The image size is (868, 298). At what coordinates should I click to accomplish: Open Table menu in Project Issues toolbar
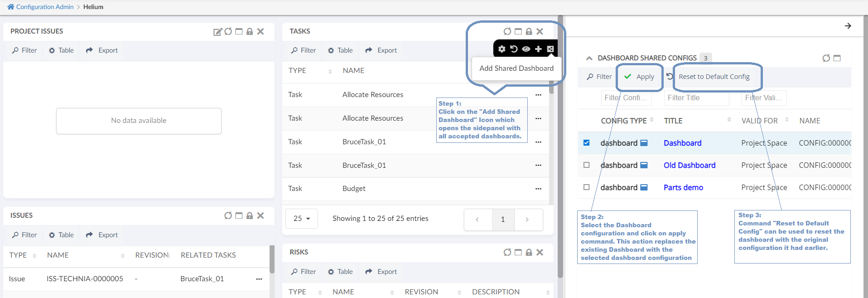coord(61,50)
